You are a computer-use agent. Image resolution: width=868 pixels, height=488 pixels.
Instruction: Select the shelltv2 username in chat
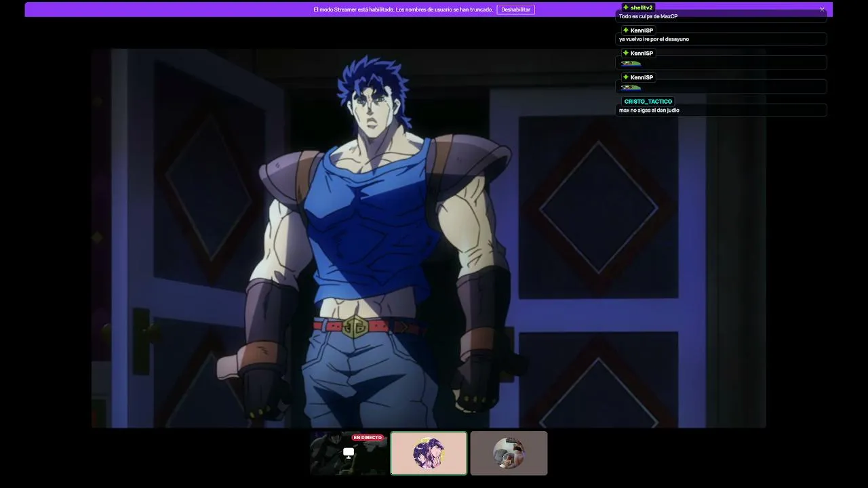click(642, 7)
